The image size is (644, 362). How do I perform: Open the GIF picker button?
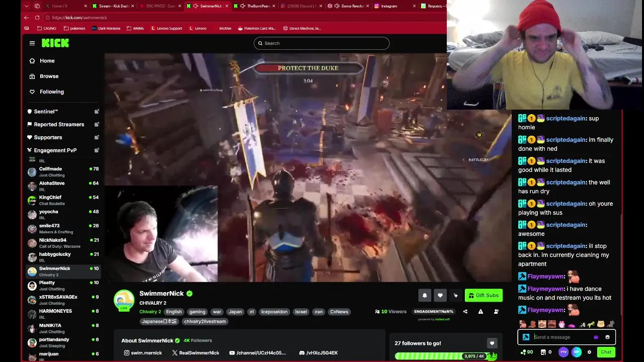coord(577,352)
